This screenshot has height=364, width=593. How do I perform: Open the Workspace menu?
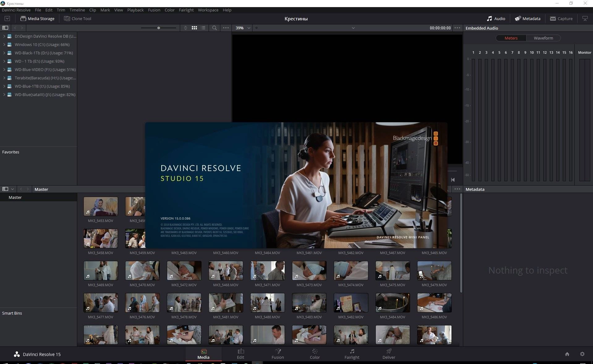[208, 10]
